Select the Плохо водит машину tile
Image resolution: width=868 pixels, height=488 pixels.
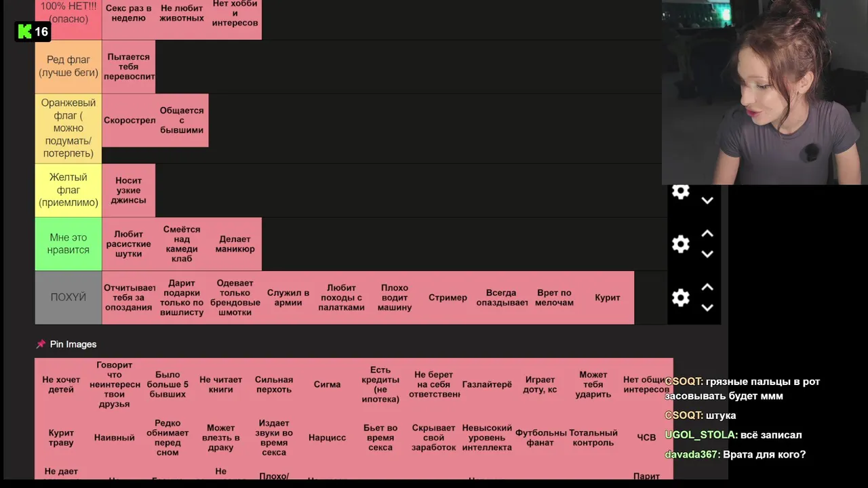(x=395, y=298)
